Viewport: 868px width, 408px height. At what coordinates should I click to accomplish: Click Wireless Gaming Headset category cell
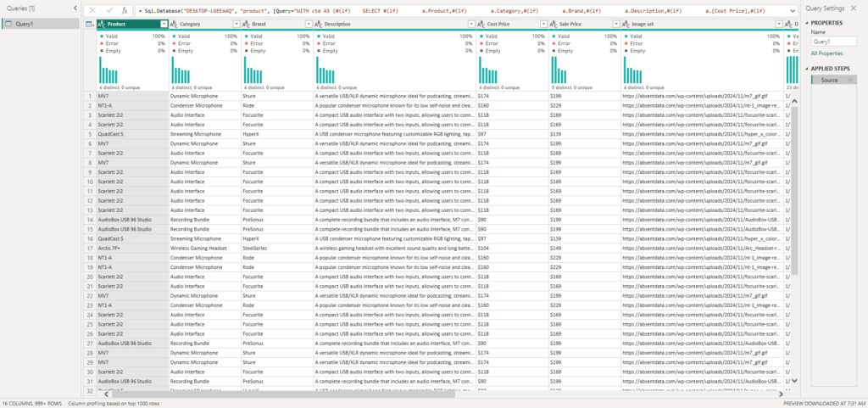point(205,248)
